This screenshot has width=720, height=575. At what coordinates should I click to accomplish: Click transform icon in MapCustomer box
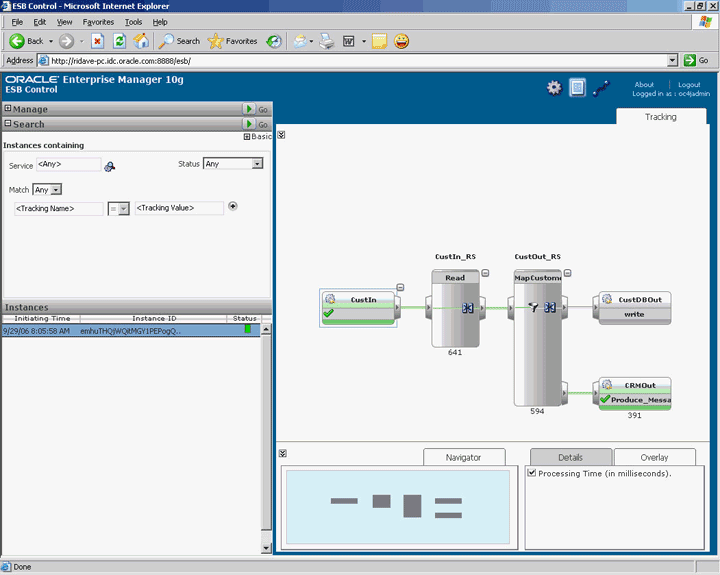click(x=550, y=307)
